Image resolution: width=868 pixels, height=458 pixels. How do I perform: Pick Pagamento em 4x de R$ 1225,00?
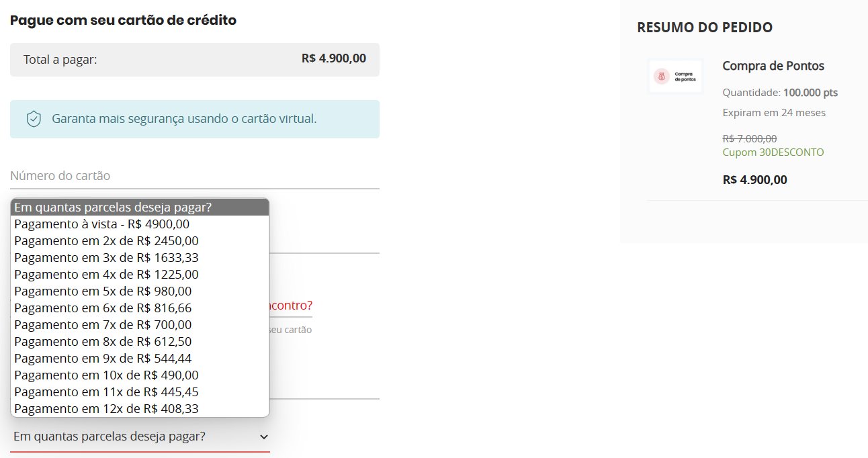click(140, 275)
